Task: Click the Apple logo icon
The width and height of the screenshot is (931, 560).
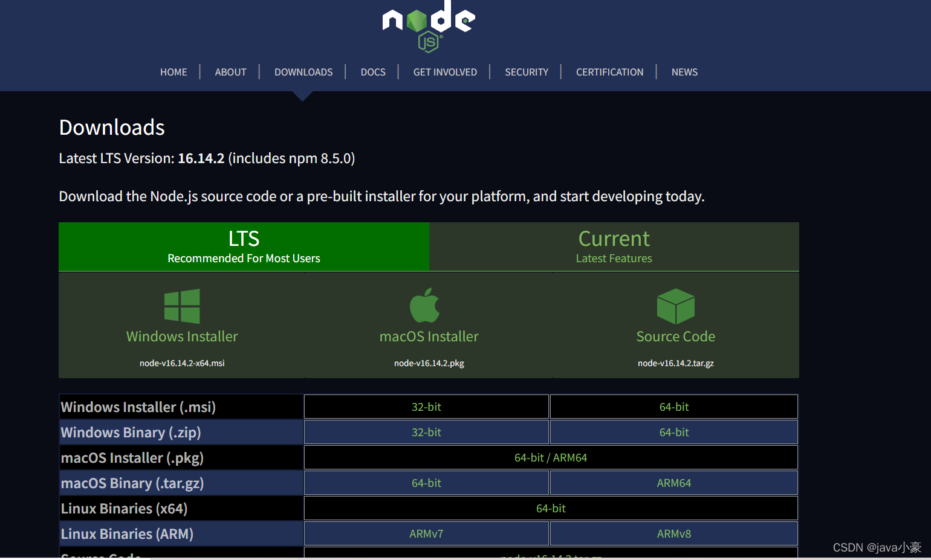Action: (425, 305)
